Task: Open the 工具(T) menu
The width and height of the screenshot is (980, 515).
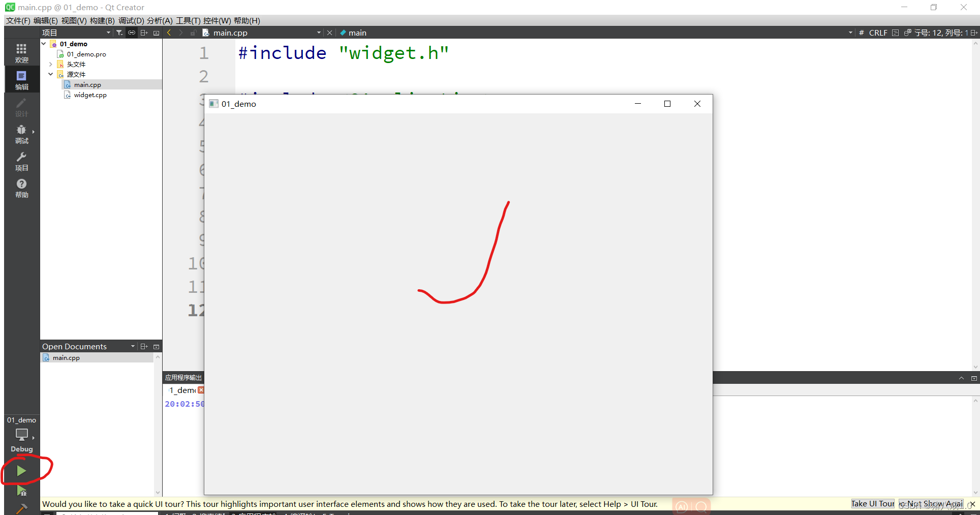Action: 188,20
